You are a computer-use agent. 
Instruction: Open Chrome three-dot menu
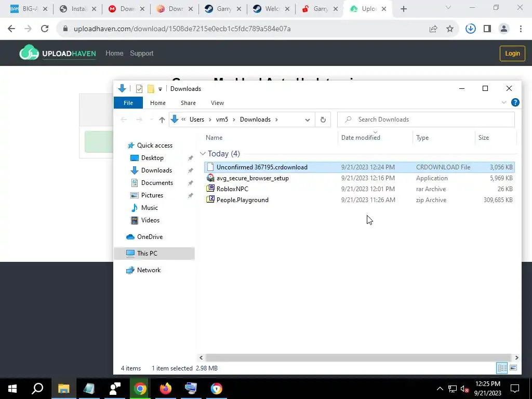[x=521, y=29]
